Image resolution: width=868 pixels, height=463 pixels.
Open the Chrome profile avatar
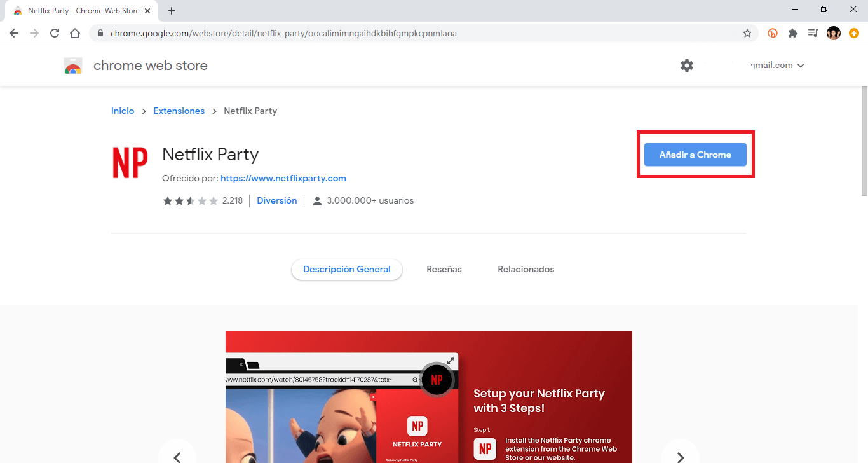(x=834, y=33)
